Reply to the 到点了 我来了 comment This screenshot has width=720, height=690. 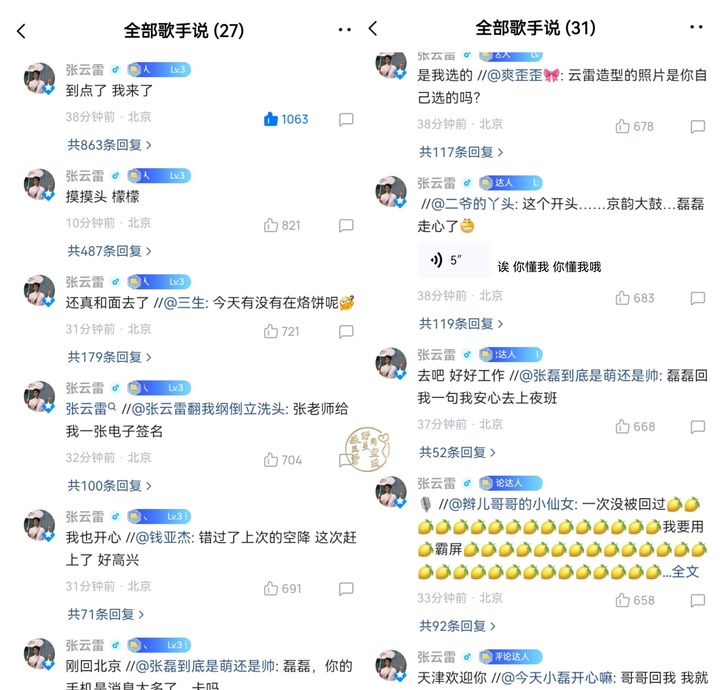point(346,119)
